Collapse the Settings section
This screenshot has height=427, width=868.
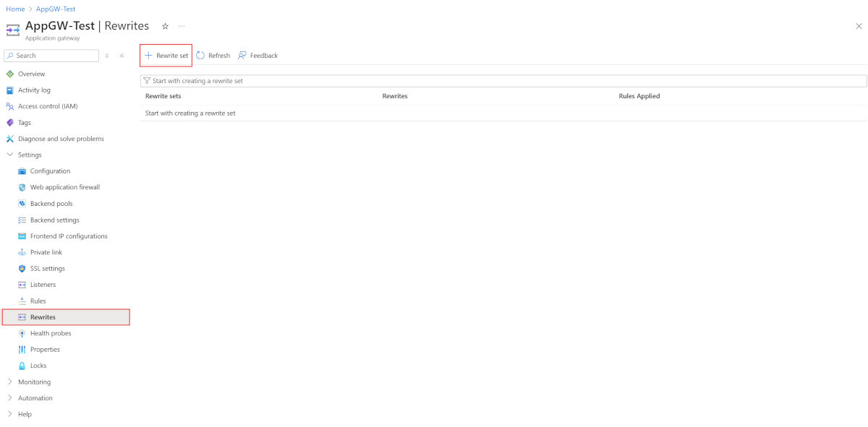click(10, 155)
